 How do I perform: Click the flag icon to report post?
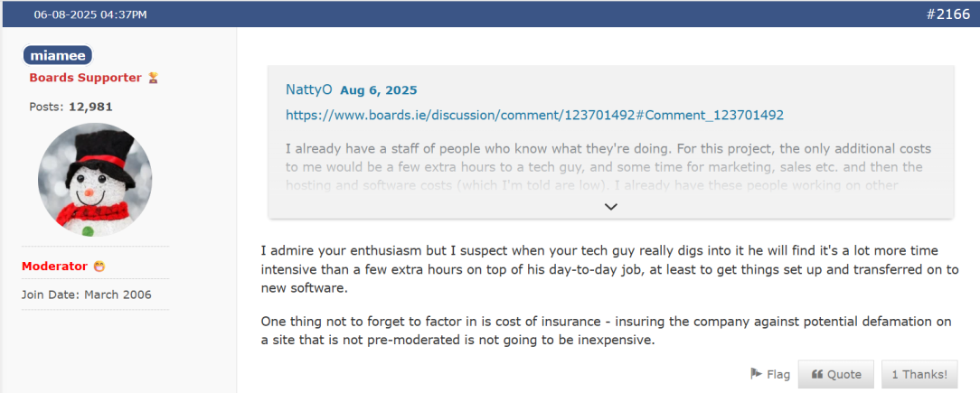pyautogui.click(x=757, y=374)
